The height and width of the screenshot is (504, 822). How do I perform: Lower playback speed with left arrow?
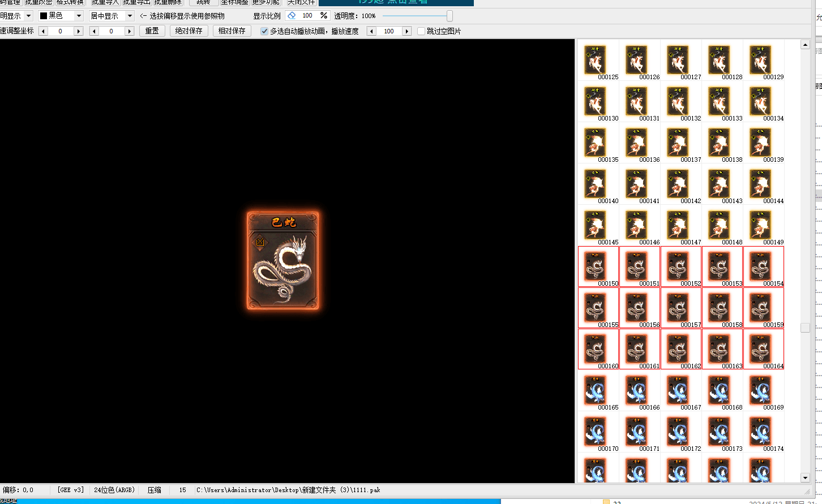(x=371, y=31)
